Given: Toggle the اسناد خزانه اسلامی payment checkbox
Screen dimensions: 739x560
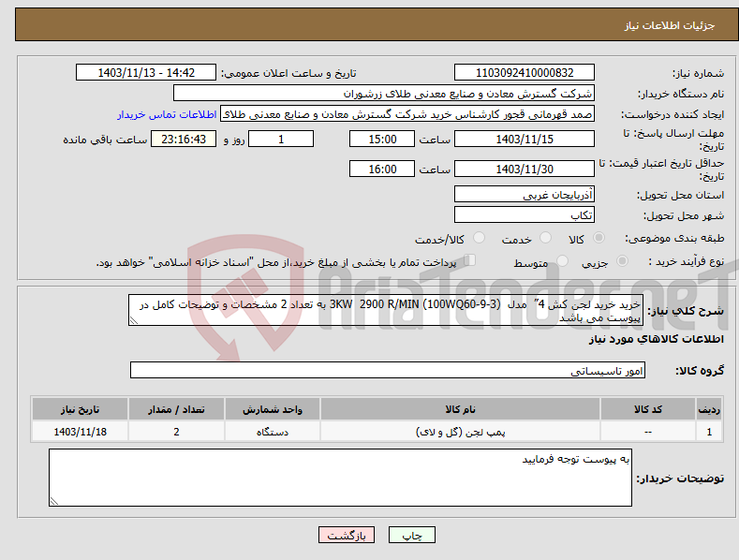Looking at the screenshot, I should click(x=469, y=259).
